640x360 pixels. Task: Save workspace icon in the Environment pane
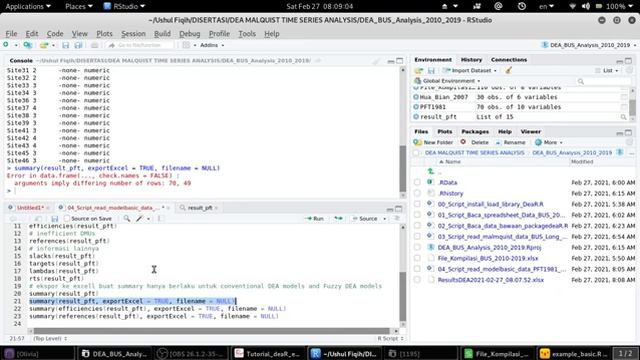431,71
